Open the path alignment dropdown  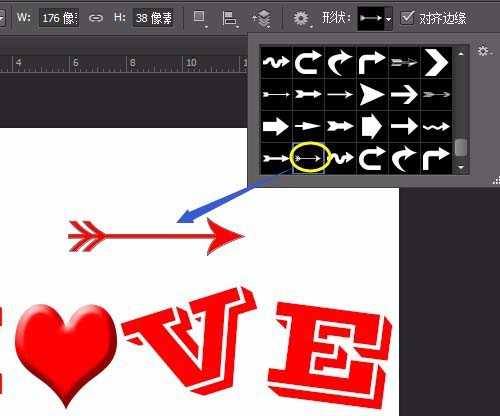click(x=230, y=18)
